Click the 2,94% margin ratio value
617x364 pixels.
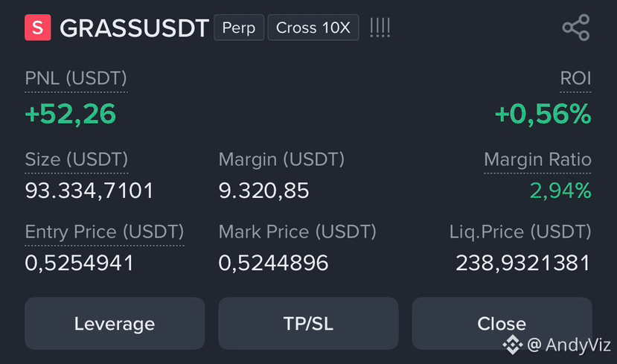click(x=560, y=191)
